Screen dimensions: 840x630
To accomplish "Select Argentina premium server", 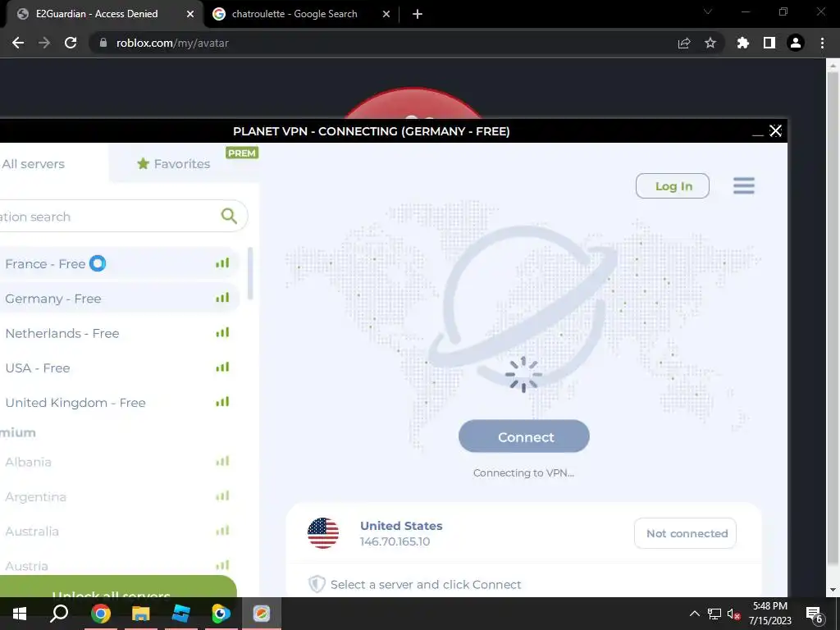I will pos(119,496).
